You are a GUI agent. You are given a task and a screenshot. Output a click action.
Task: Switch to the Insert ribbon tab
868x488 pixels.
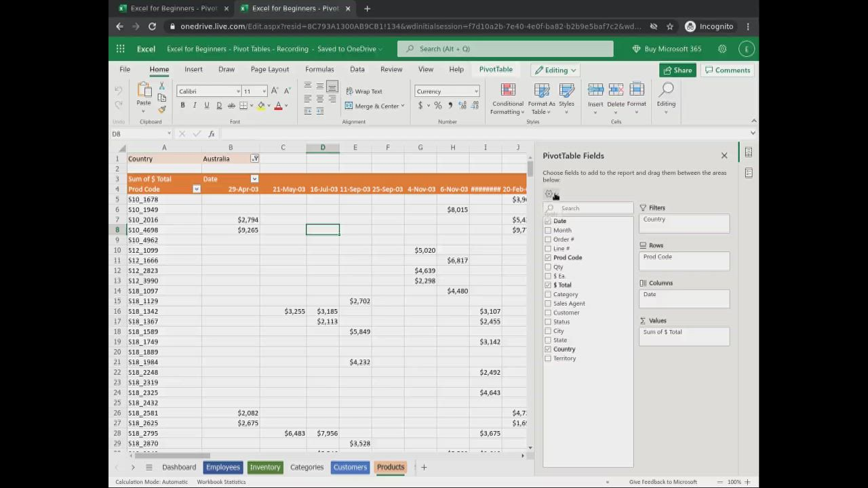pyautogui.click(x=193, y=69)
